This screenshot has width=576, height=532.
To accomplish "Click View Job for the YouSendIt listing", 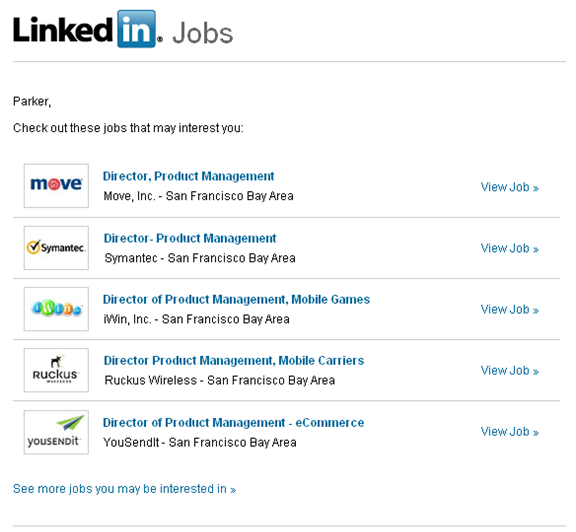I will click(510, 432).
